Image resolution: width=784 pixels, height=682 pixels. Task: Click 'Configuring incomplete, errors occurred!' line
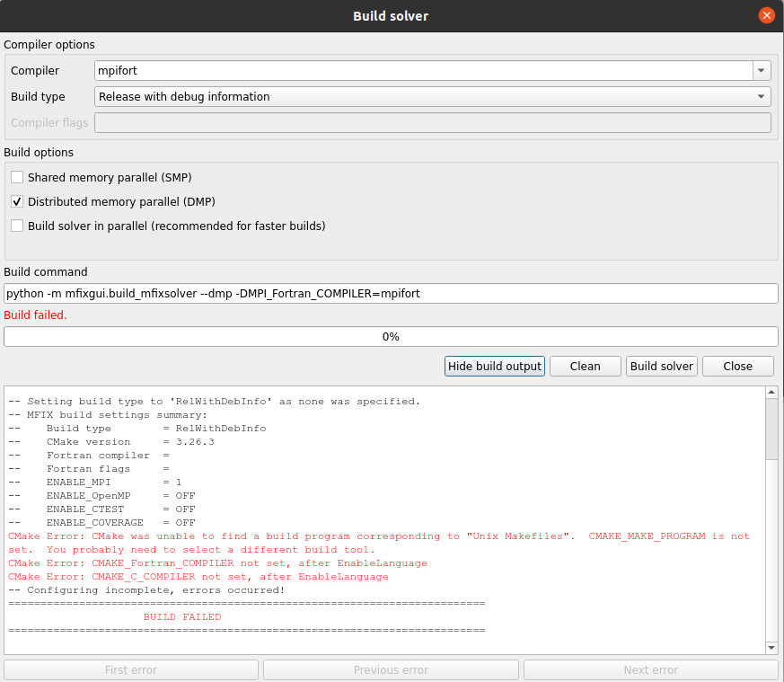click(146, 590)
